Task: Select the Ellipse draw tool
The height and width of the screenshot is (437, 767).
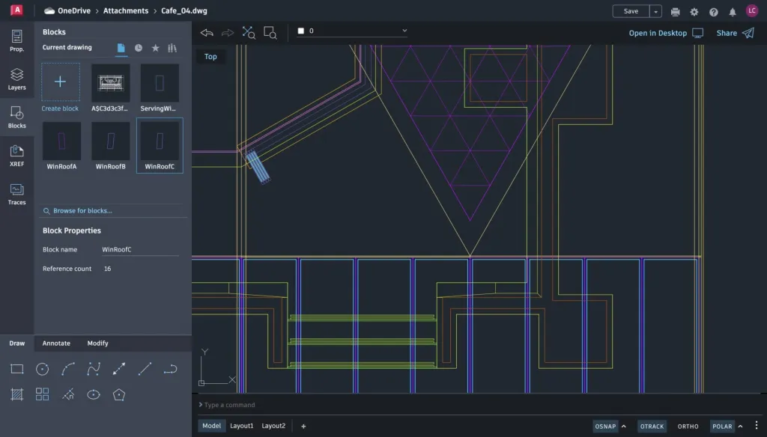Action: pyautogui.click(x=93, y=394)
